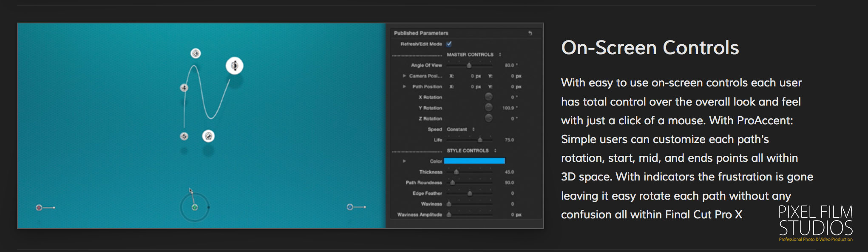The width and height of the screenshot is (868, 252).
Task: Expand the Color disclosure triangle
Action: click(x=404, y=161)
